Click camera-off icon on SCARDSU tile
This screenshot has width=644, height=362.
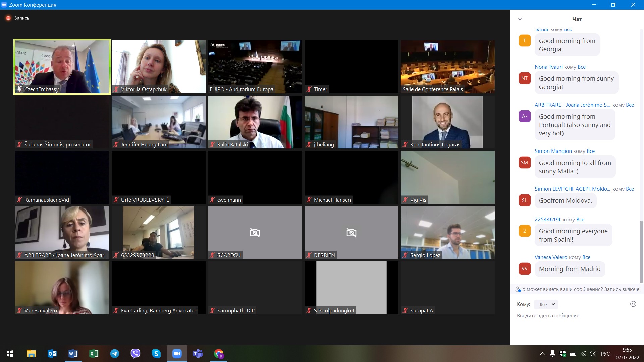click(255, 233)
